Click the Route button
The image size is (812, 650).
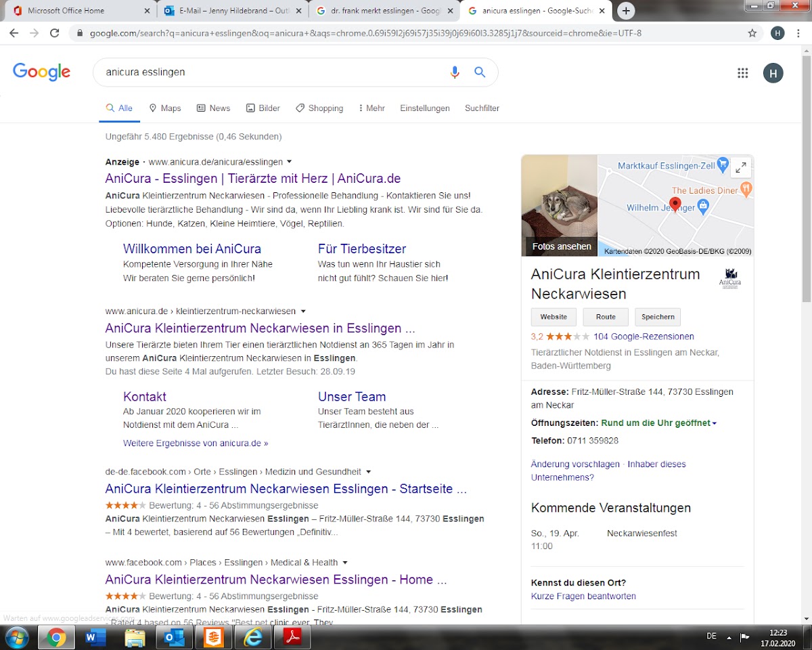[x=606, y=317]
